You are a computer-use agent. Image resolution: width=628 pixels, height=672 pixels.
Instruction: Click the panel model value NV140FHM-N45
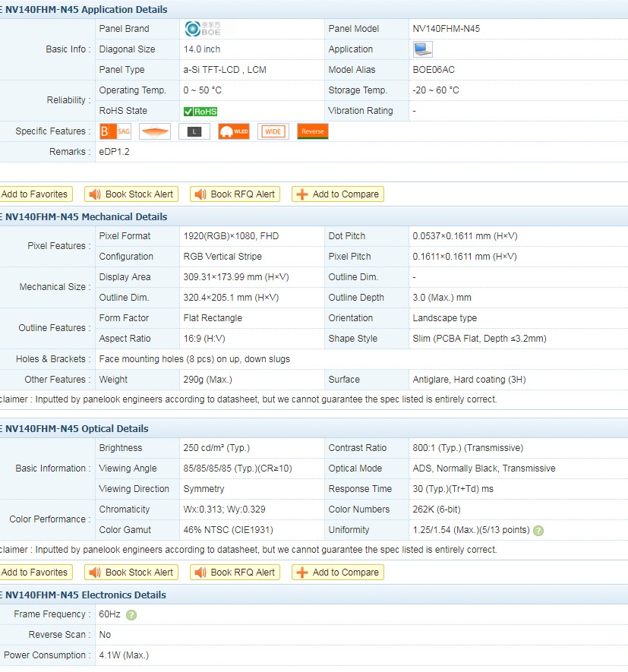coord(447,29)
